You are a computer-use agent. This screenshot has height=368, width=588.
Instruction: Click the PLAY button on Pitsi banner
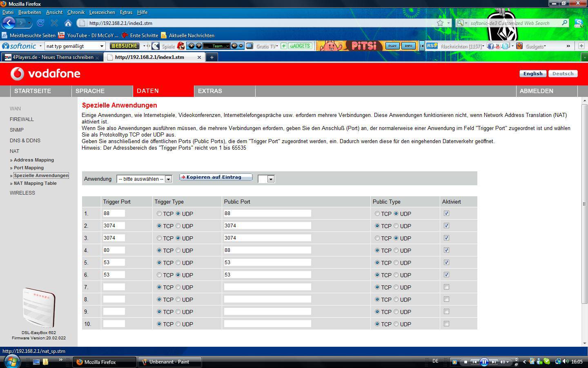pos(392,46)
